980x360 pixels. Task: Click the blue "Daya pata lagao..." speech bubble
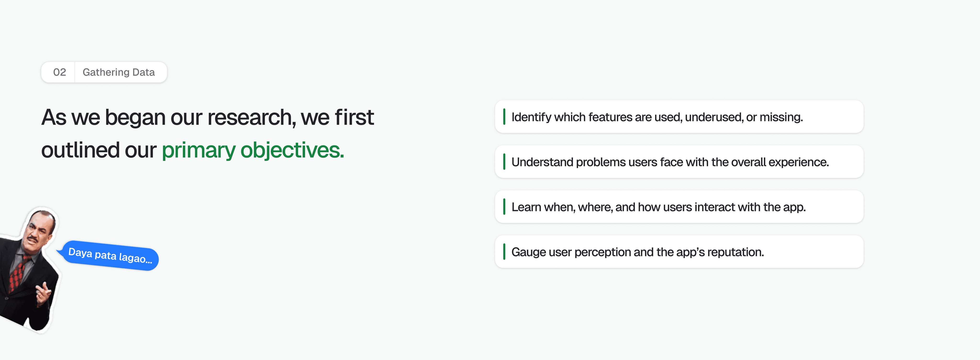coord(110,255)
